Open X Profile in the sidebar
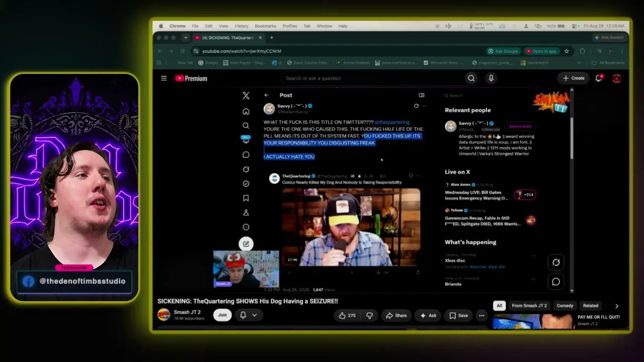Screen dimensions: 644x362 point(246,213)
